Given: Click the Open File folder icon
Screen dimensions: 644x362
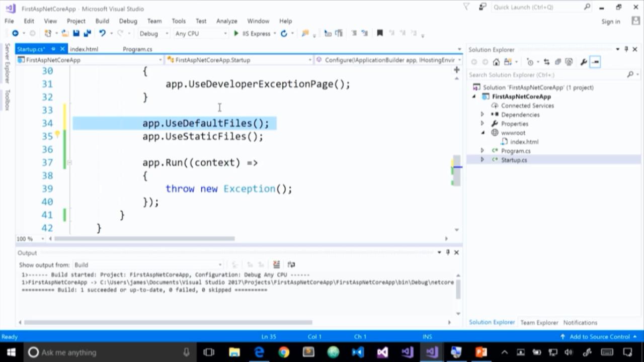Looking at the screenshot, I should (x=65, y=33).
